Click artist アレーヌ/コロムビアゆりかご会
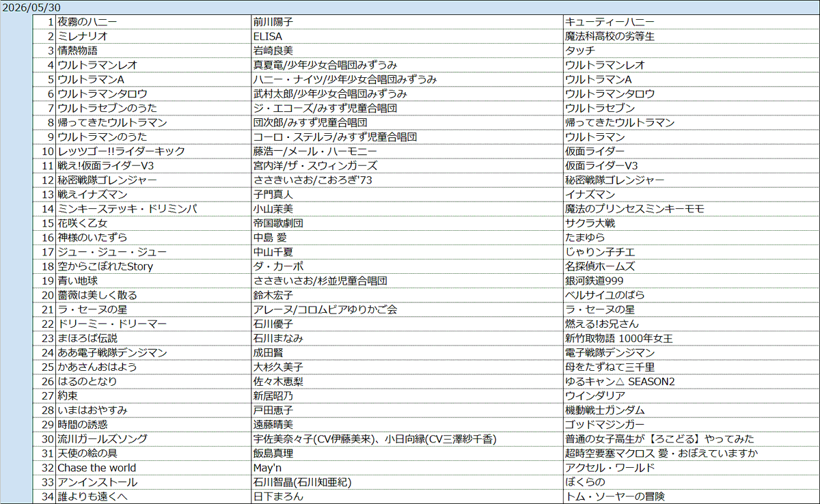Screen dimensions: 820x504 click(x=325, y=309)
